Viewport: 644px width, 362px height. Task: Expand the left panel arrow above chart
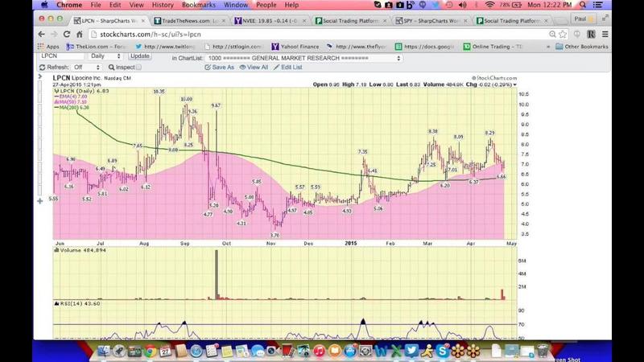[39, 76]
